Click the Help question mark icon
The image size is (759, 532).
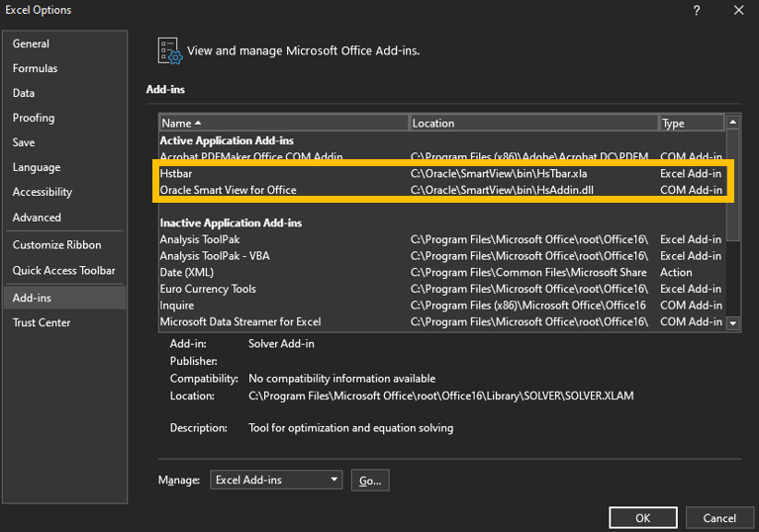coord(697,11)
